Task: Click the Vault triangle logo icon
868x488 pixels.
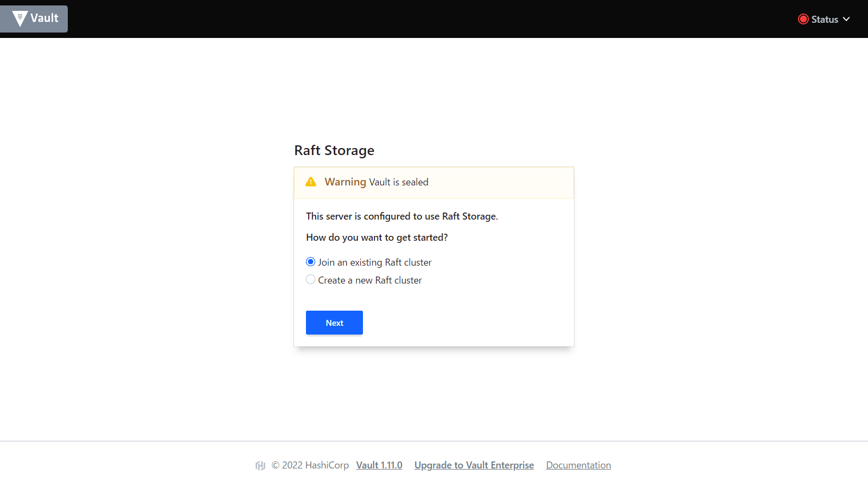Action: tap(20, 18)
